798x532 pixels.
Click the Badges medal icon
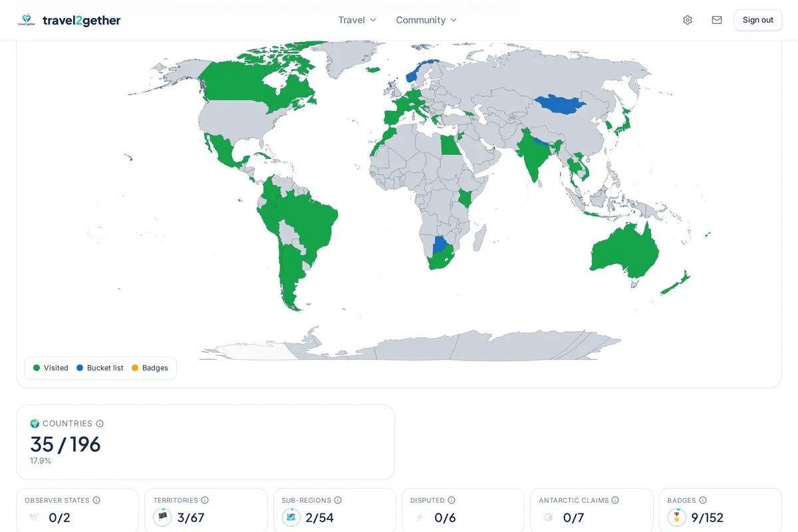point(677,517)
